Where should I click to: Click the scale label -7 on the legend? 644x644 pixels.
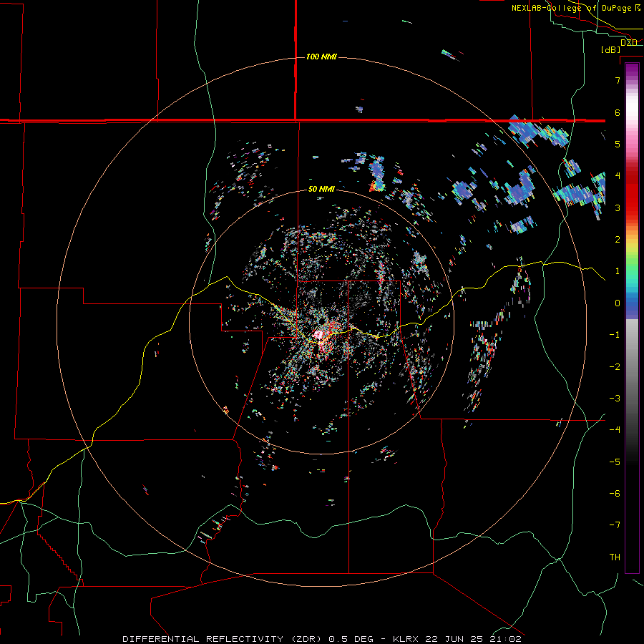point(615,525)
